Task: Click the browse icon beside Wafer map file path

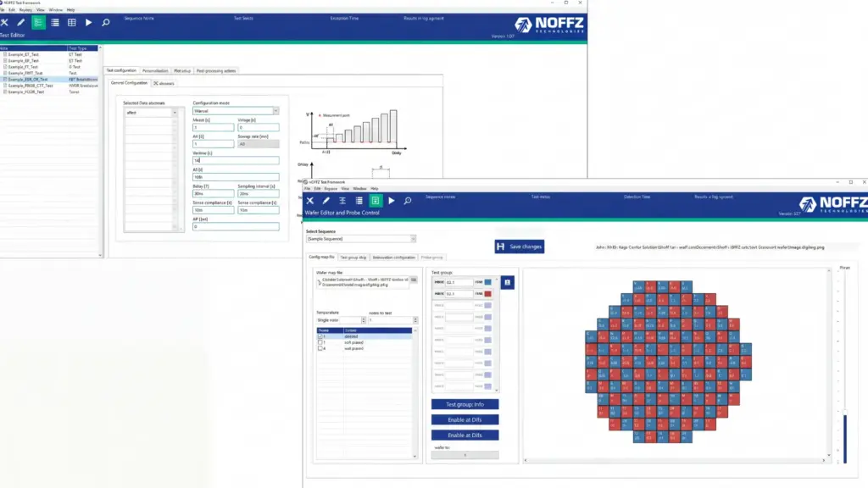Action: pos(414,280)
